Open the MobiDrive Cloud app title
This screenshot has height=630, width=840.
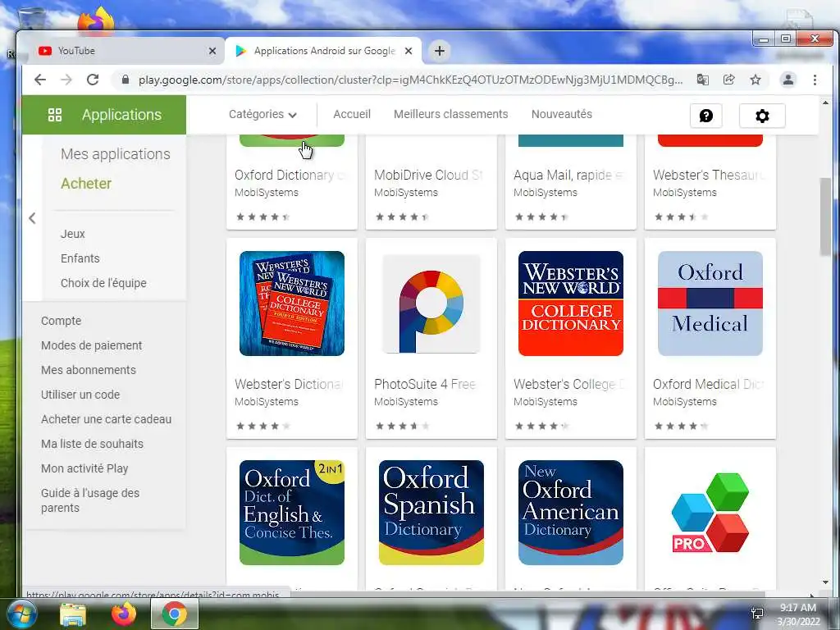coord(428,176)
